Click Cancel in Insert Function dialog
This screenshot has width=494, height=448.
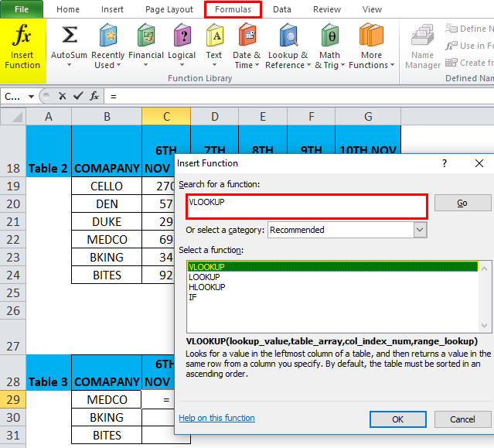pos(462,419)
